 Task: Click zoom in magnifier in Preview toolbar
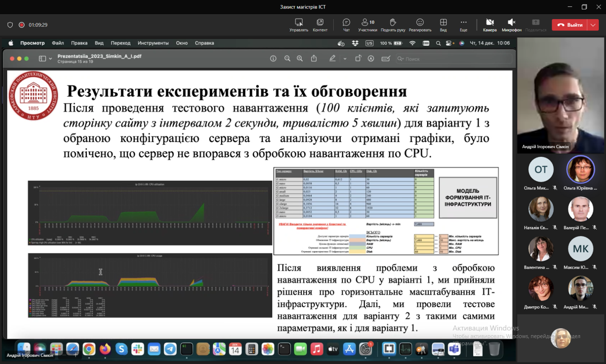(x=300, y=59)
